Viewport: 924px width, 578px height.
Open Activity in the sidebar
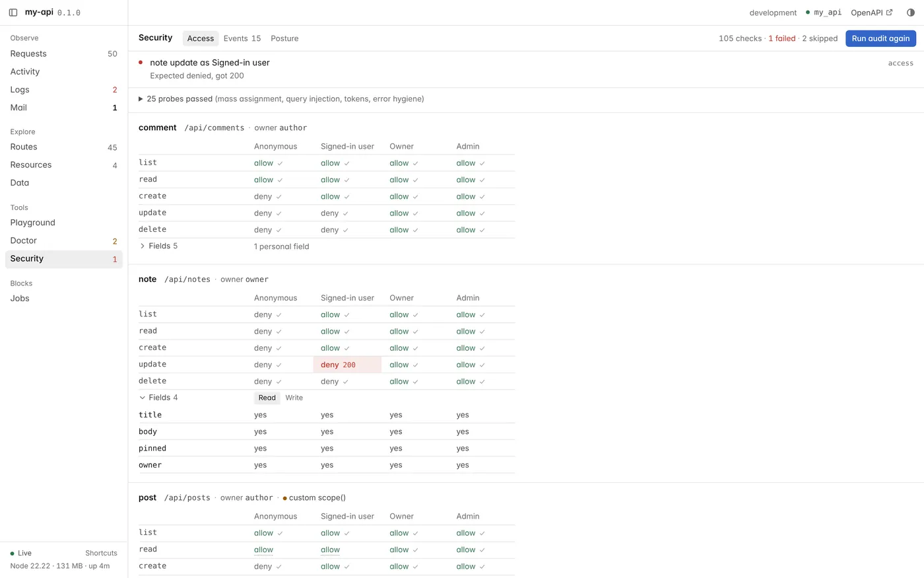click(x=63, y=71)
